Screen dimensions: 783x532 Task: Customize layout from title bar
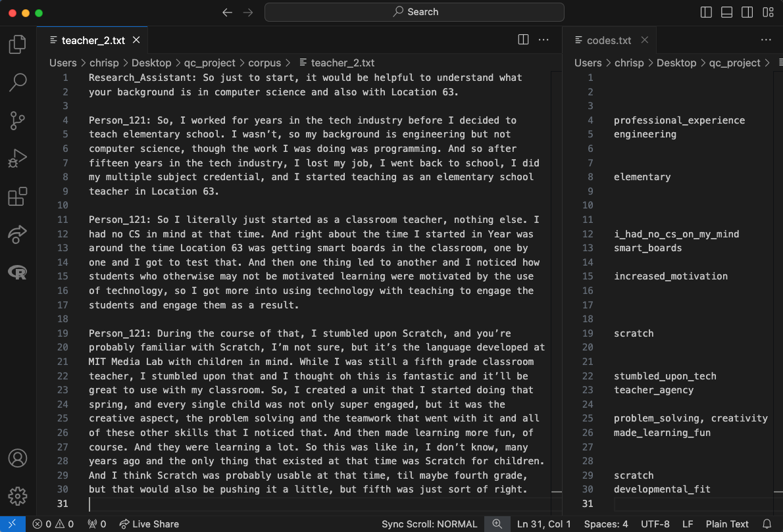768,12
